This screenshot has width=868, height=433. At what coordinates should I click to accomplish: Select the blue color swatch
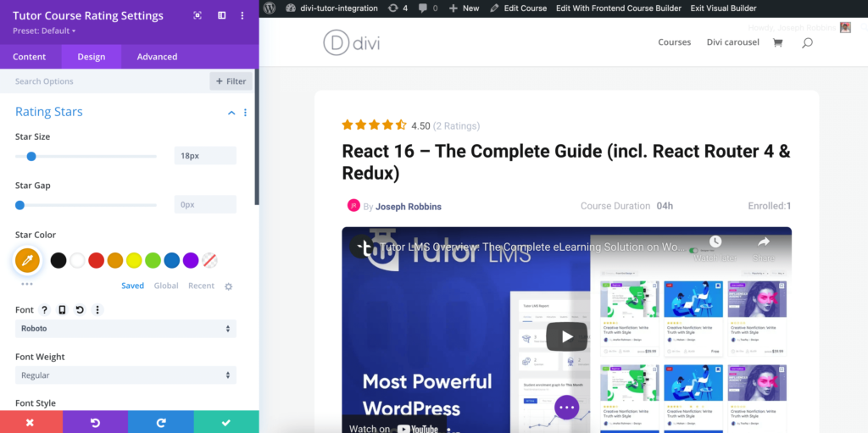tap(171, 260)
